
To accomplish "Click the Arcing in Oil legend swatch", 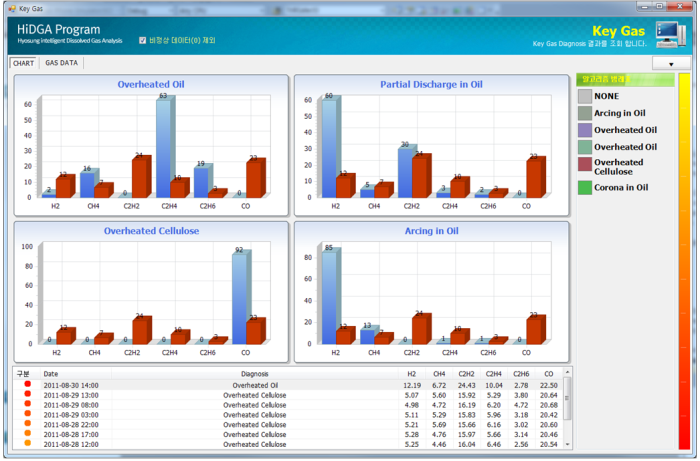I will click(x=584, y=113).
